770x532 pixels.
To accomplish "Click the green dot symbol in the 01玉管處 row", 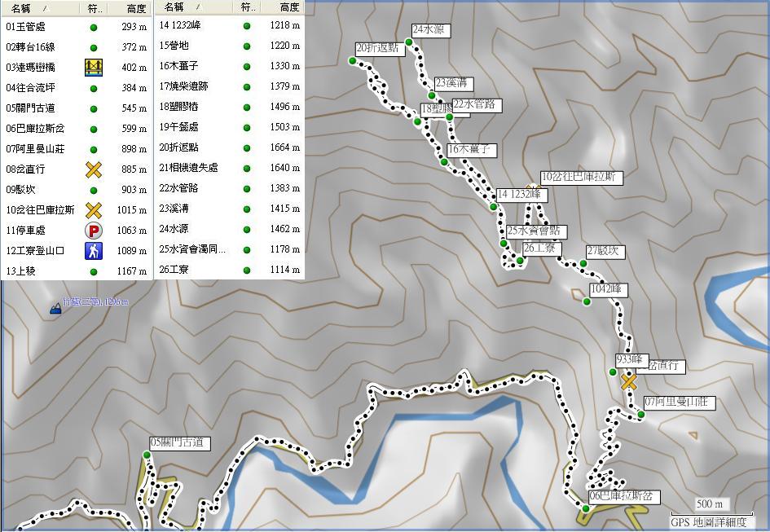I will [x=94, y=28].
